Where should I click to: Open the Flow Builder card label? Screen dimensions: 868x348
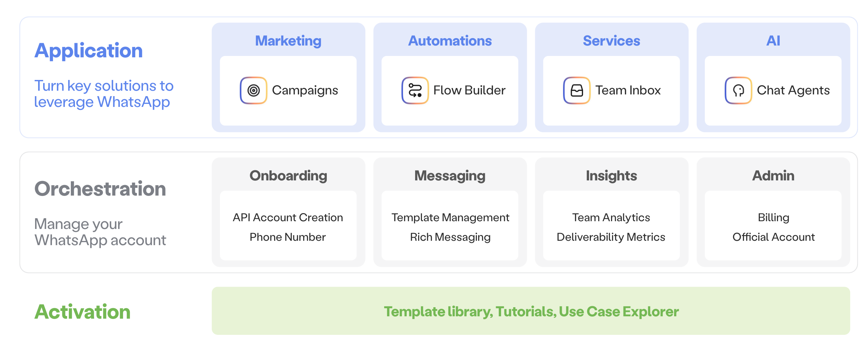469,90
